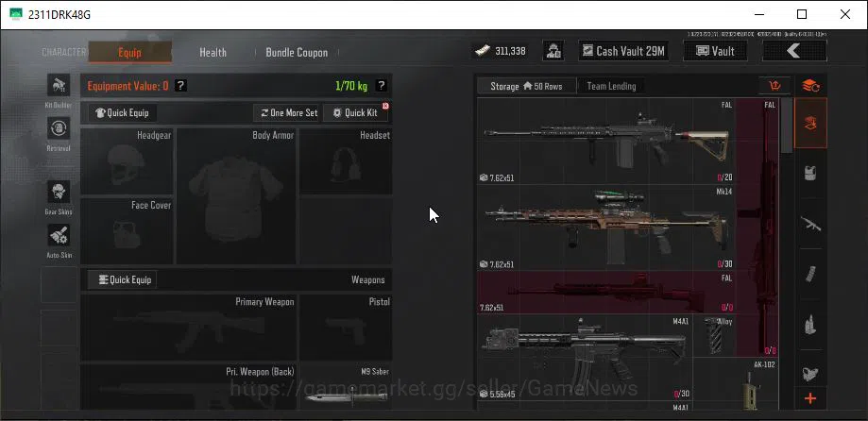Open the Vault button
The width and height of the screenshot is (868, 421).
pos(715,51)
